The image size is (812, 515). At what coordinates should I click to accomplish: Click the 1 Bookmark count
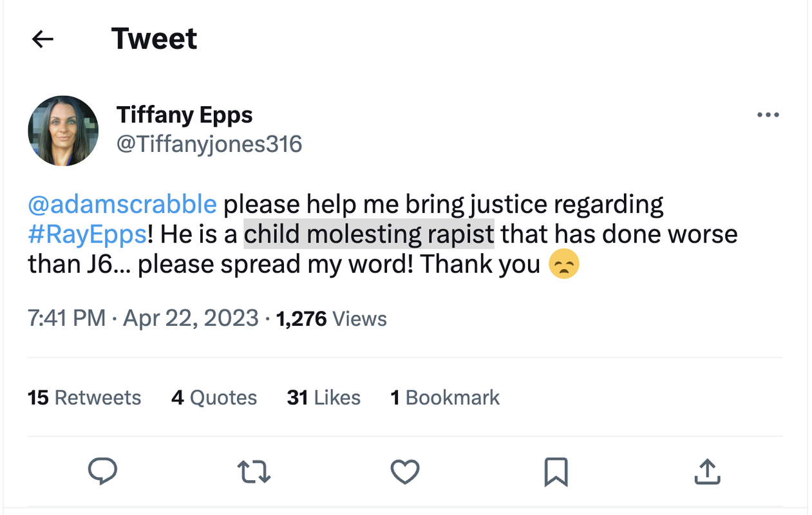(445, 398)
